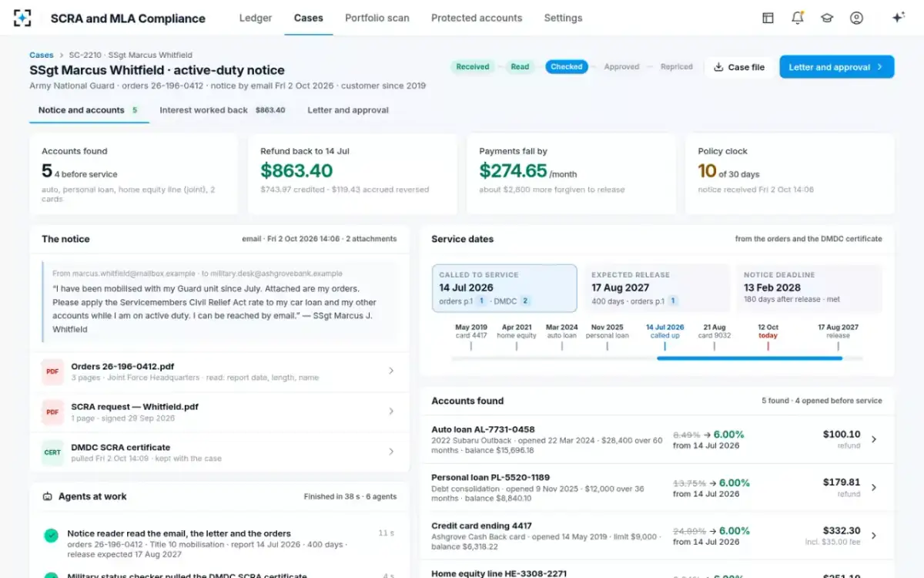Select the Called to Service date card
This screenshot has width=924, height=578.
[x=504, y=288]
